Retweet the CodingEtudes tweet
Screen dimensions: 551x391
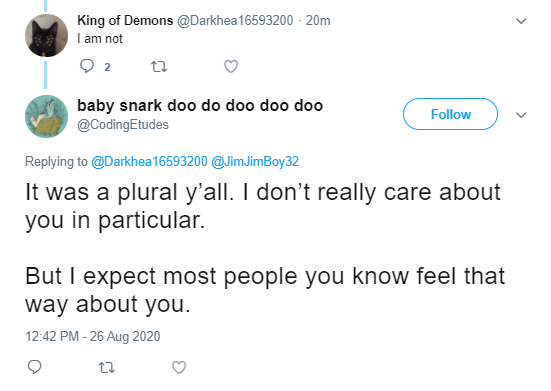106,367
